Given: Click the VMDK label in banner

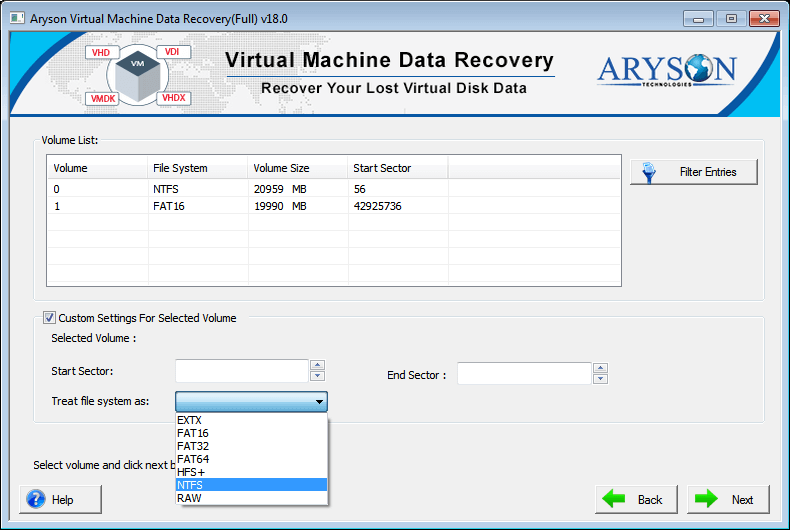Looking at the screenshot, I should (x=103, y=98).
